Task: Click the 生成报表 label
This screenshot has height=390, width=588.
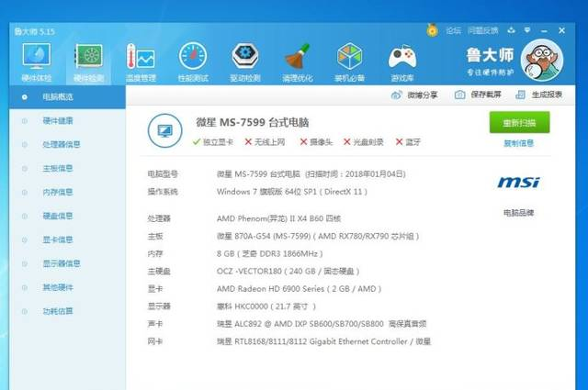Action: 547,95
